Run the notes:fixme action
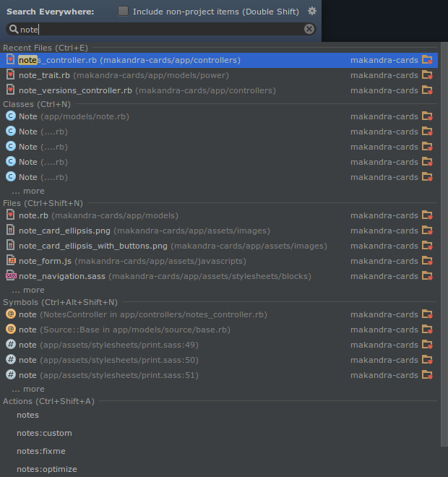448x477 pixels. coord(41,452)
